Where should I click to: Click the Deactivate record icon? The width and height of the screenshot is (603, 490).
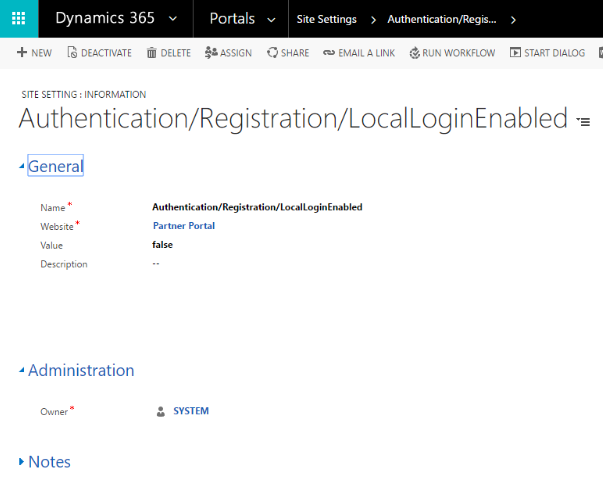tap(72, 53)
